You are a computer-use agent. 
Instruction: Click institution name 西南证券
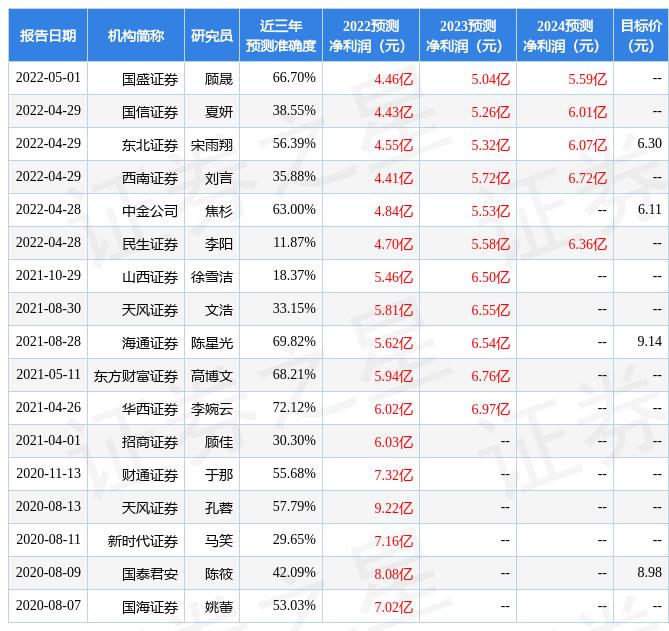[x=150, y=178]
